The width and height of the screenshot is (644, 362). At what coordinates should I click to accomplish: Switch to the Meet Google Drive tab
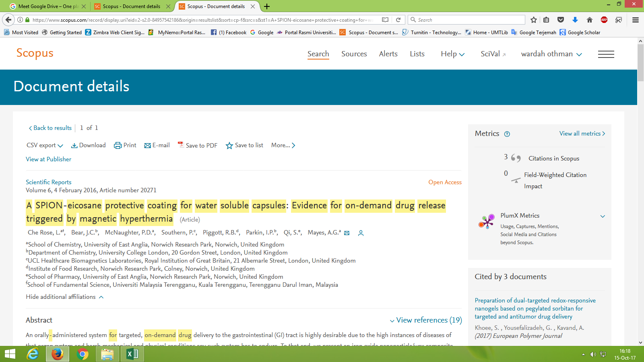point(47,6)
